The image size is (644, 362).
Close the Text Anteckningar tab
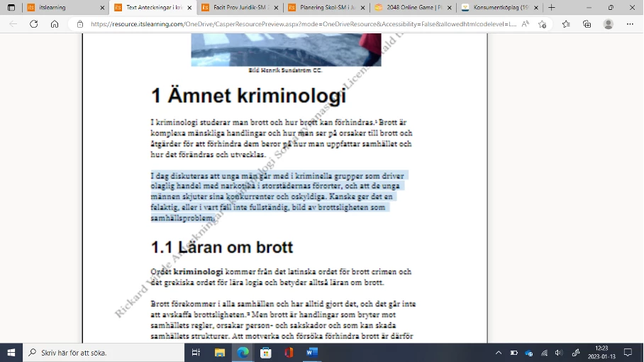click(189, 8)
